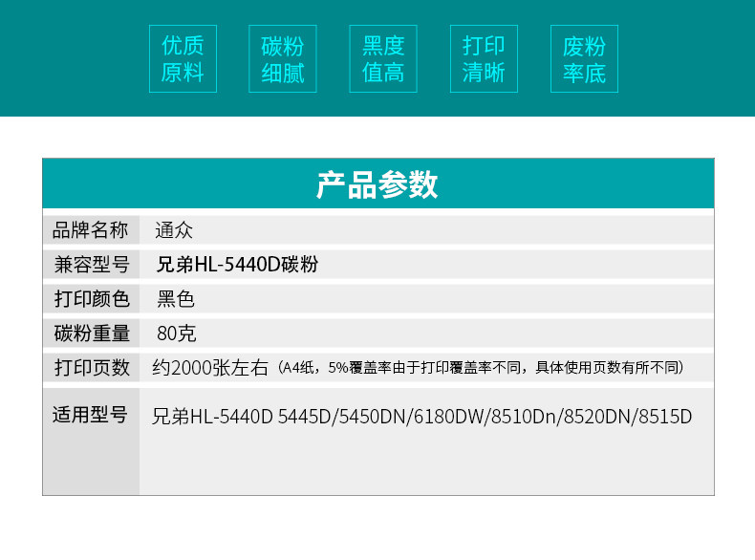Click the 碳粉细腻 feature box
The height and width of the screenshot is (560, 755).
283,58
